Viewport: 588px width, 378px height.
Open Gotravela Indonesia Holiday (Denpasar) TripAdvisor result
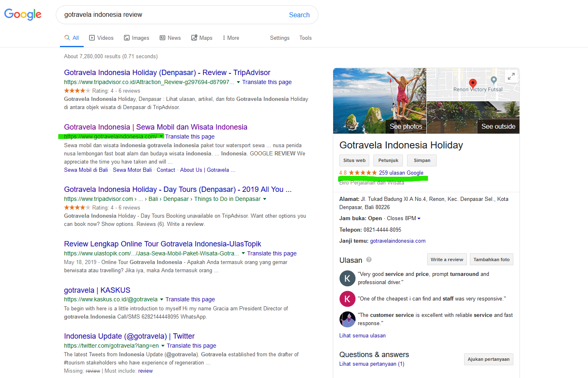click(x=167, y=73)
